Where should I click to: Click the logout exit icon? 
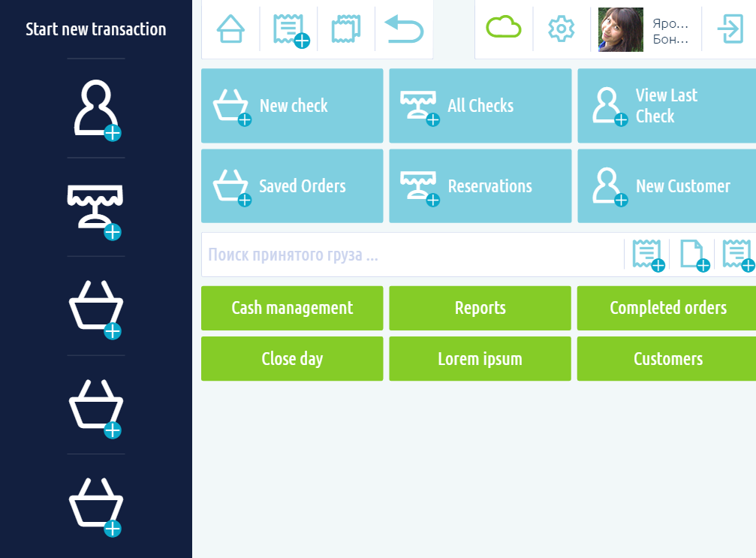730,29
